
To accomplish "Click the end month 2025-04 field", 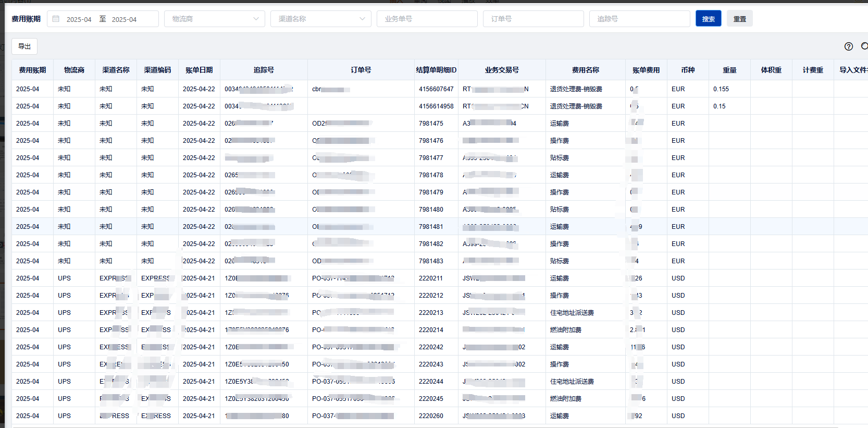I will click(x=124, y=19).
